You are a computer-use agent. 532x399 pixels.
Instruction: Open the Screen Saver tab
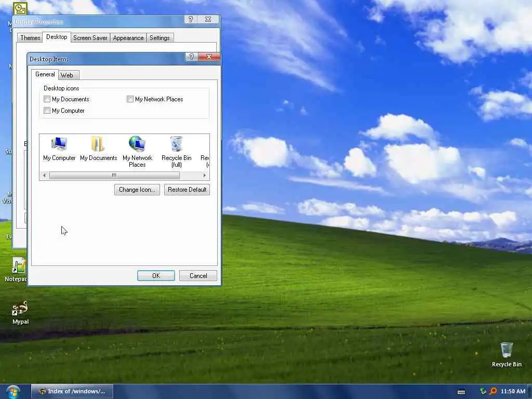coord(90,37)
